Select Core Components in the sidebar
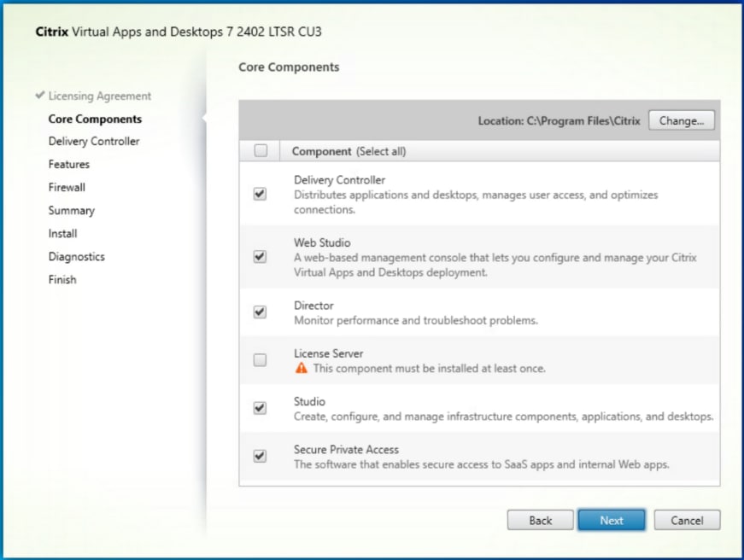This screenshot has height=560, width=744. [x=95, y=119]
